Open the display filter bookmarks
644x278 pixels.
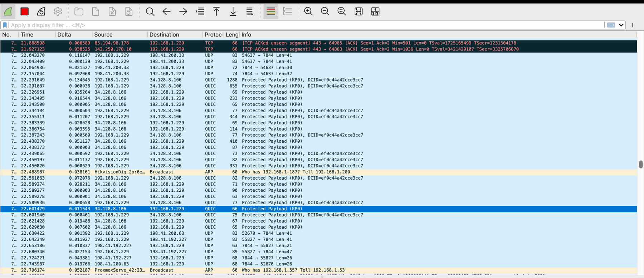[x=5, y=25]
